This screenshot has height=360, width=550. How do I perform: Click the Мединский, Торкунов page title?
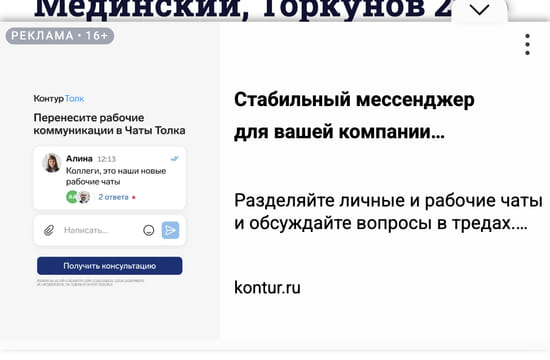click(243, 9)
